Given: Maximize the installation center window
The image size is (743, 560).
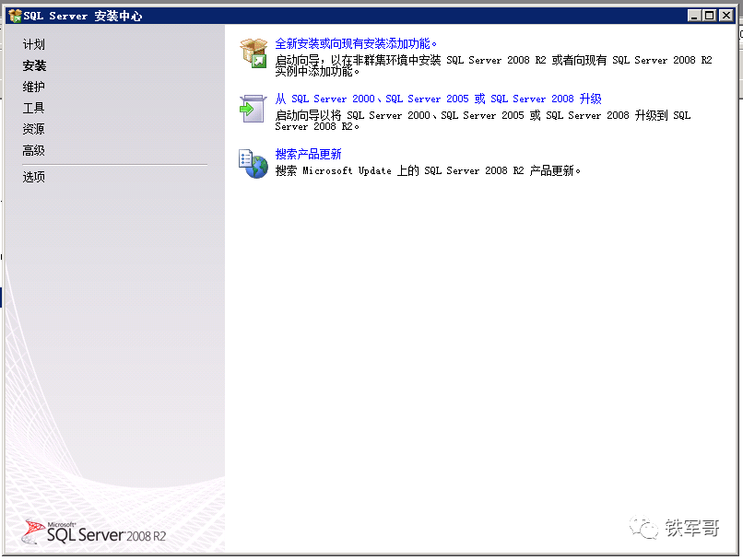Looking at the screenshot, I should coord(708,16).
